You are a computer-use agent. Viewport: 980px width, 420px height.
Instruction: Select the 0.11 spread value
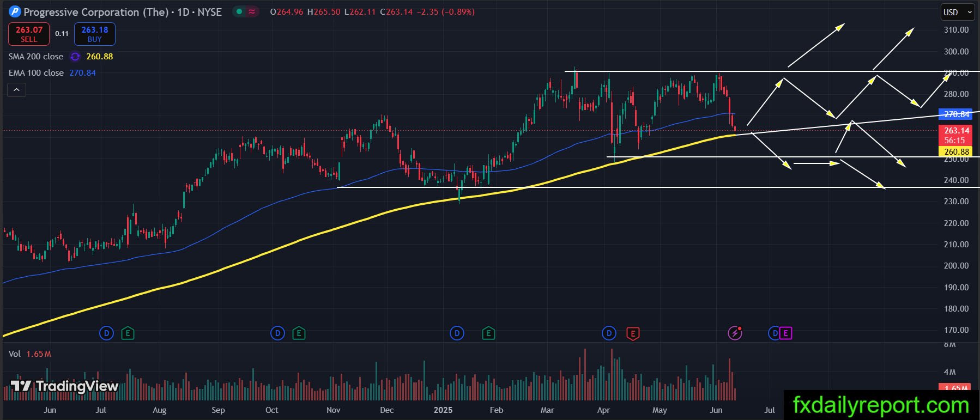[62, 34]
